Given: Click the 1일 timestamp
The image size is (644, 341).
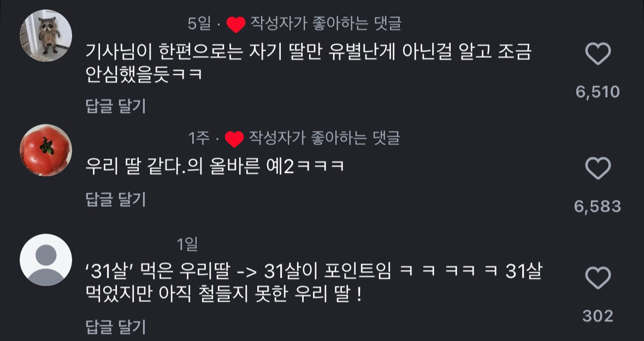Looking at the screenshot, I should 187,244.
